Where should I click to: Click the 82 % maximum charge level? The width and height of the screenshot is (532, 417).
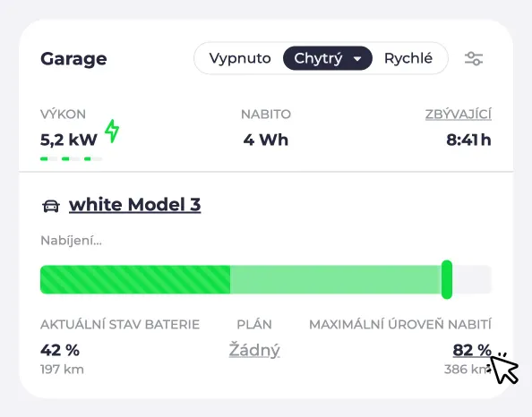click(472, 350)
